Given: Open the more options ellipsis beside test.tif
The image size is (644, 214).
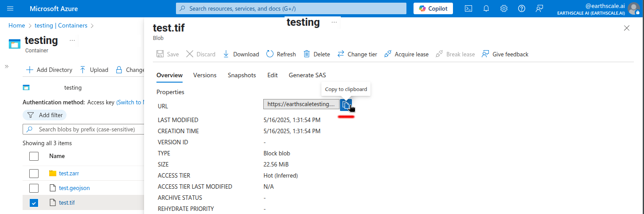Looking at the screenshot, I should pyautogui.click(x=334, y=22).
